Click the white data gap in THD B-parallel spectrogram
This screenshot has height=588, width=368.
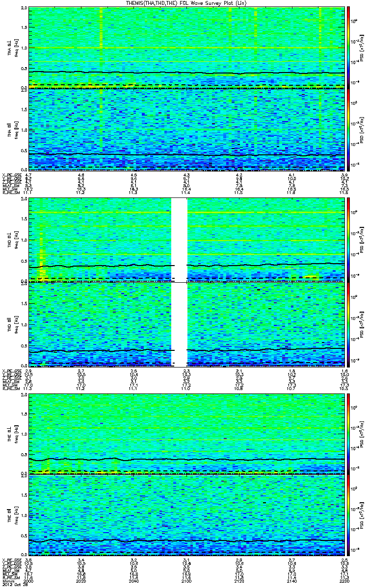click(x=179, y=324)
